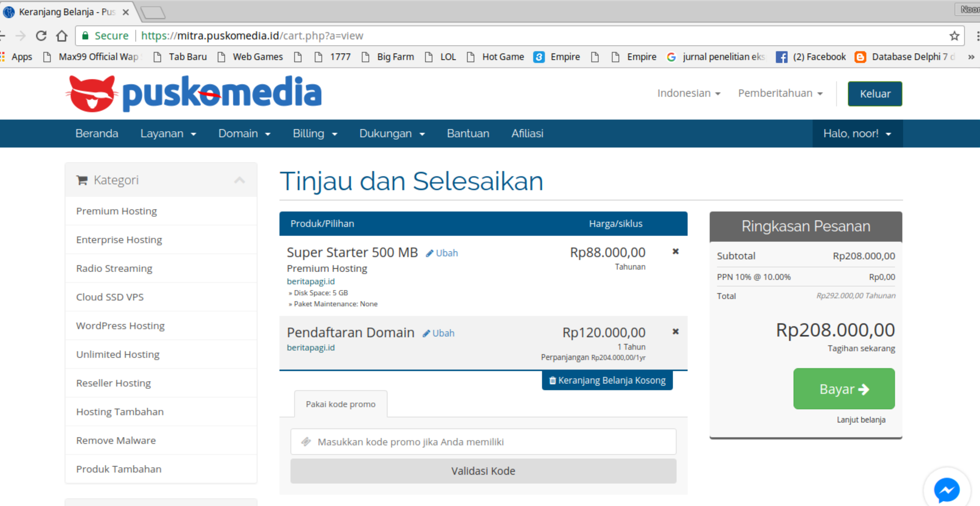Click the promo code tag icon
980x506 pixels.
[306, 441]
